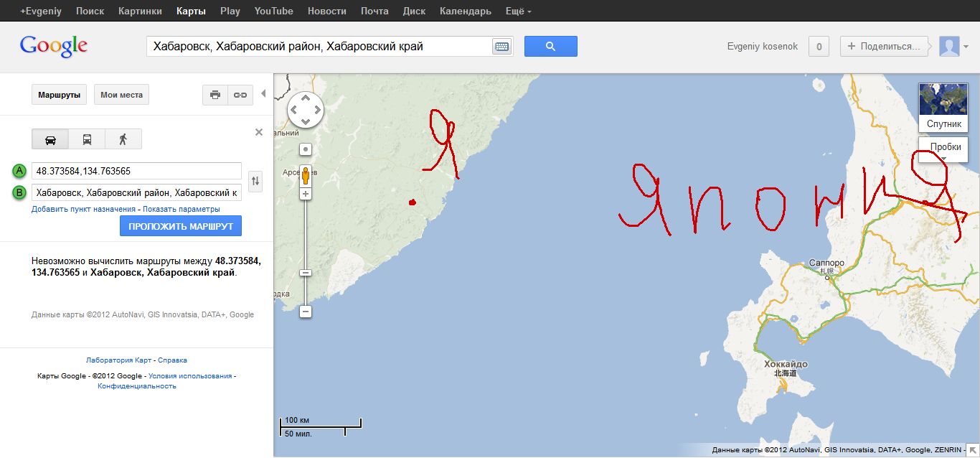
Task: Click the zoom slider handle
Action: tap(306, 273)
